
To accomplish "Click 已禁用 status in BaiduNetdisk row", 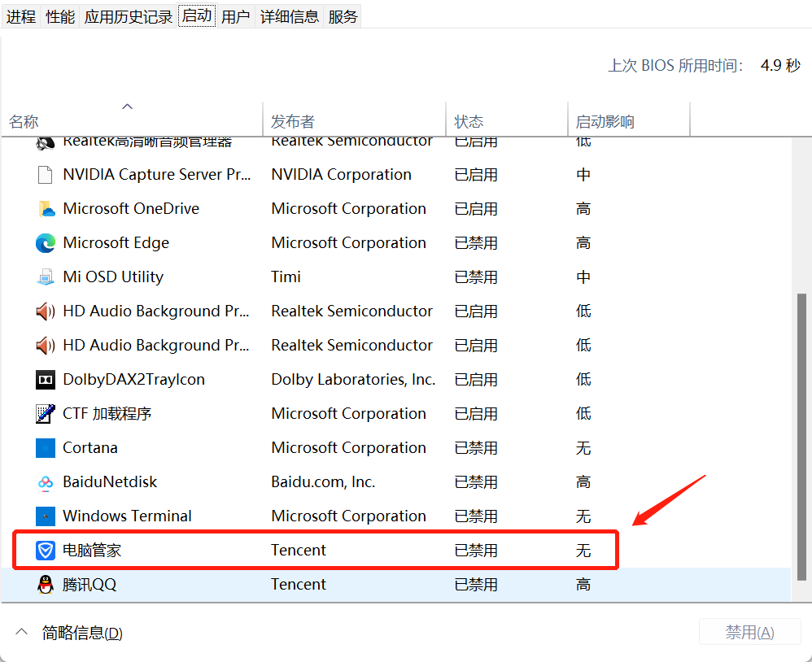I will point(476,482).
